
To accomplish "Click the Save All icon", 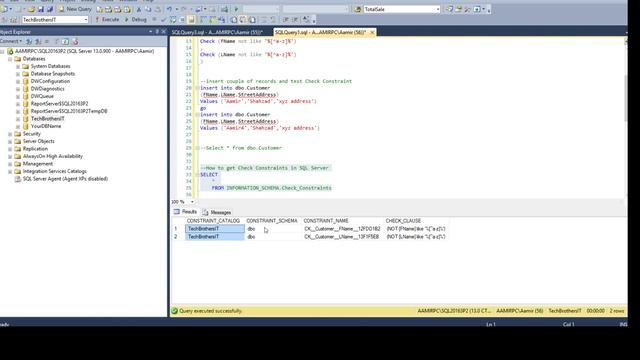I will (50, 9).
